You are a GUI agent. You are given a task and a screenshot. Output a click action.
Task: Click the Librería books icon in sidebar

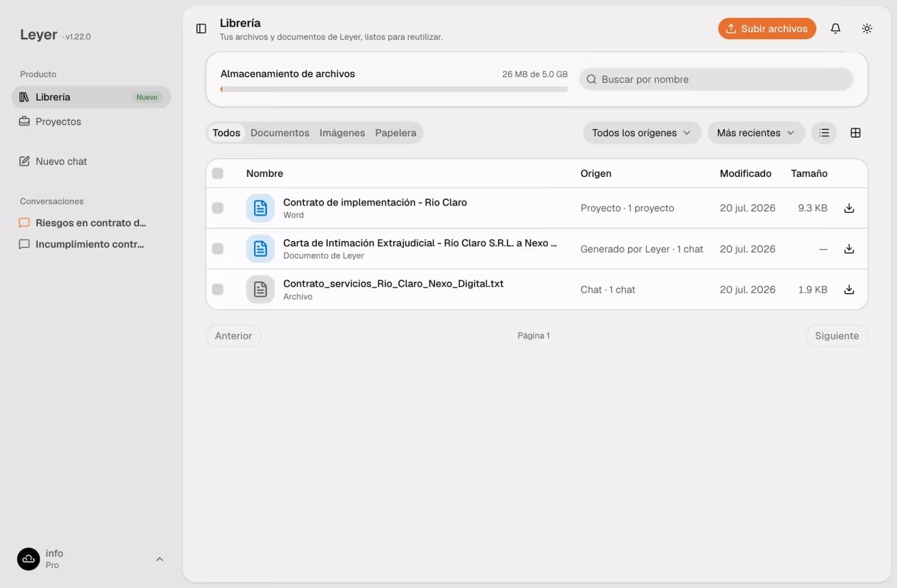[24, 97]
